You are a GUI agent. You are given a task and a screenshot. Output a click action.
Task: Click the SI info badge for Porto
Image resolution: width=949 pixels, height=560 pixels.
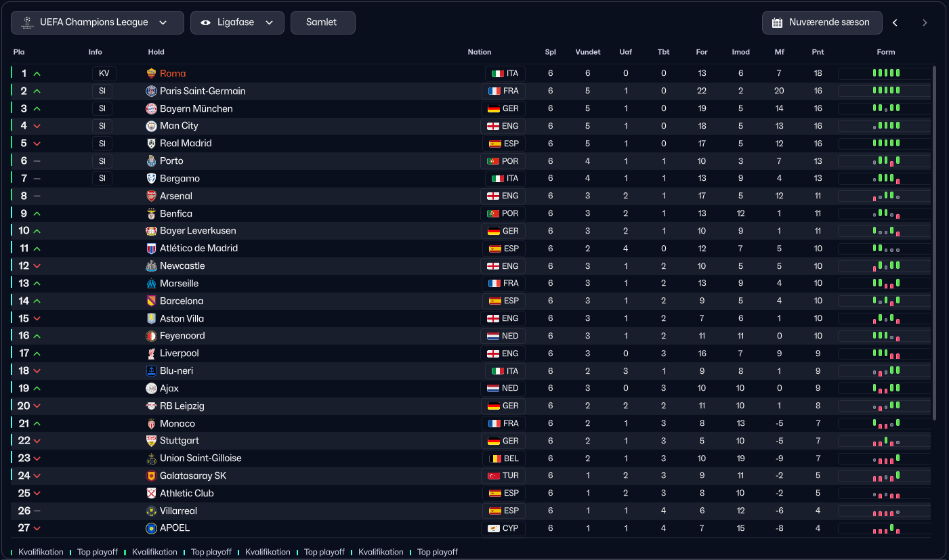point(102,161)
